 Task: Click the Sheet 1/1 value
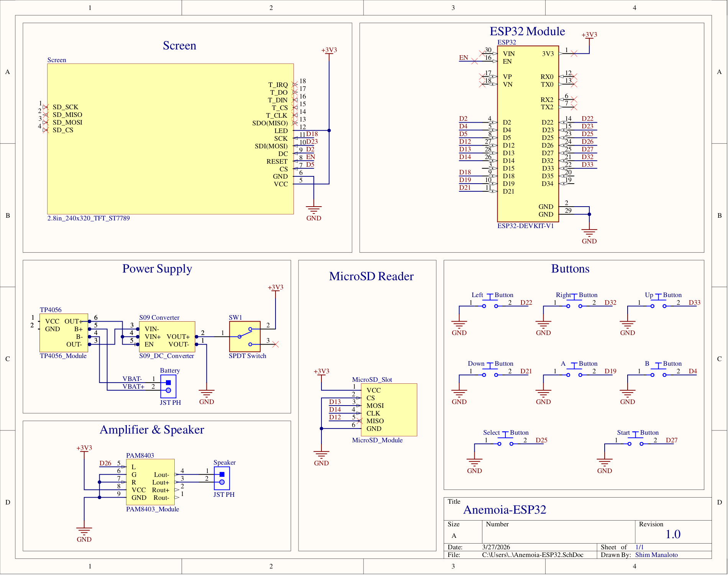(639, 547)
